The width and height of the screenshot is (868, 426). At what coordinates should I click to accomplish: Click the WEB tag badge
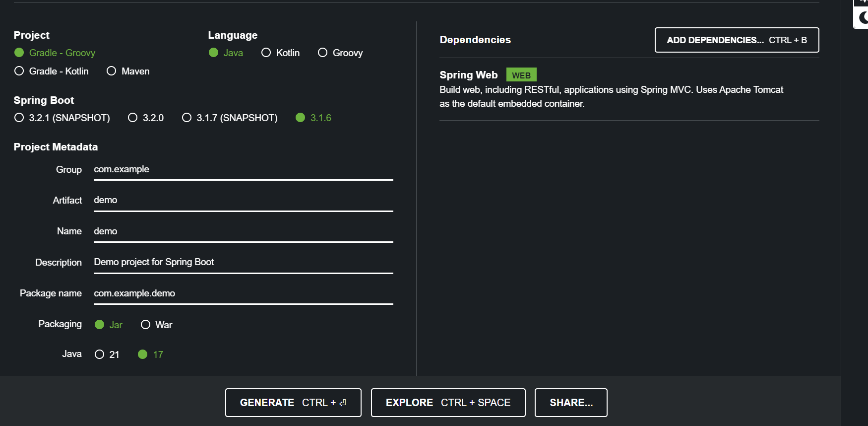521,75
